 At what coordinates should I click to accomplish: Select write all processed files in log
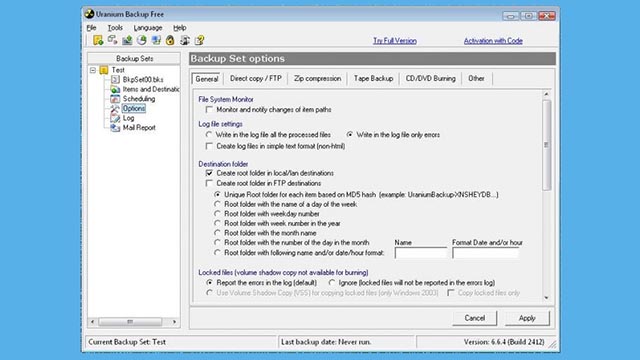point(209,135)
